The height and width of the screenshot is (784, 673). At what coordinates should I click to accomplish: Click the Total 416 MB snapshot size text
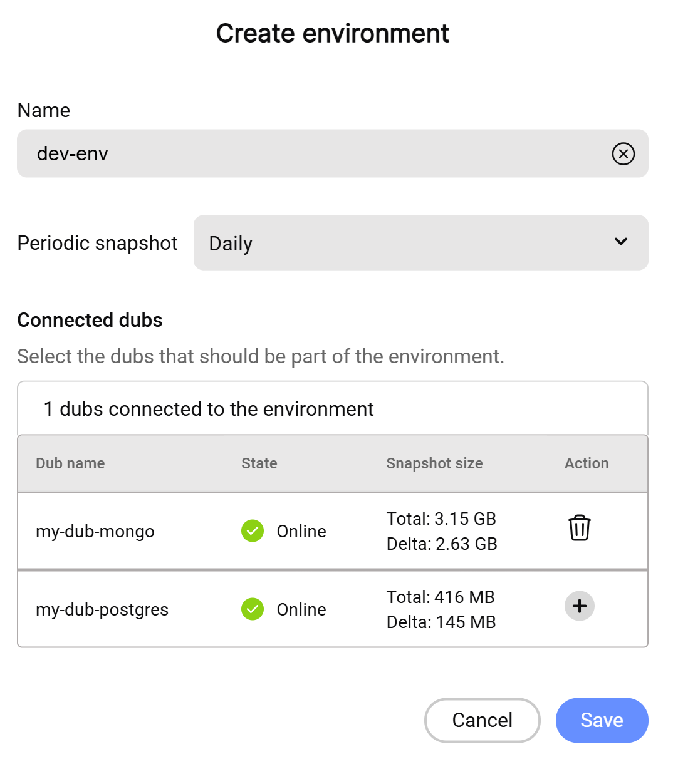[x=441, y=597]
